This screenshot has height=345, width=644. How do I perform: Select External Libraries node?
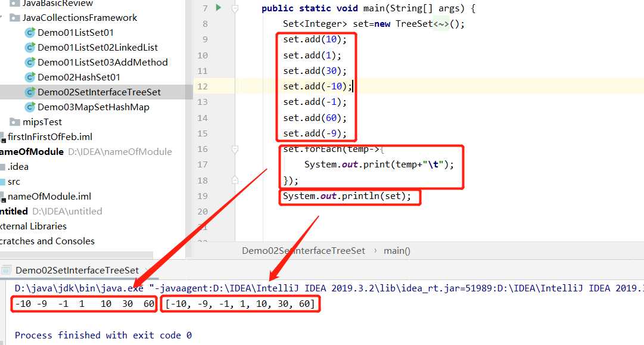[33, 226]
